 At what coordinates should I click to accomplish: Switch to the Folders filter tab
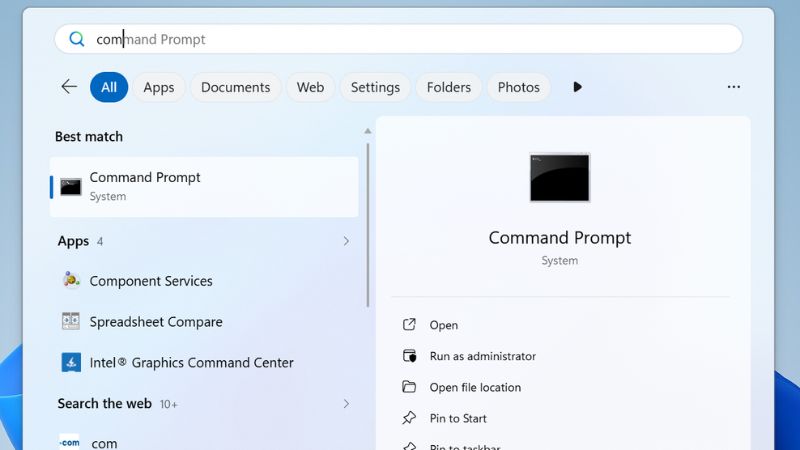[448, 87]
